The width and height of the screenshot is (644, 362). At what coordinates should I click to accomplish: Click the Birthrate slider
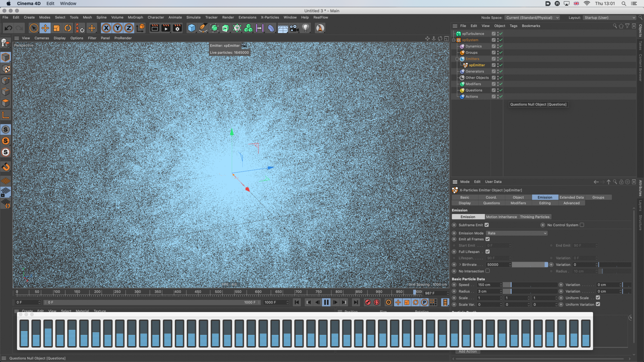(x=530, y=265)
